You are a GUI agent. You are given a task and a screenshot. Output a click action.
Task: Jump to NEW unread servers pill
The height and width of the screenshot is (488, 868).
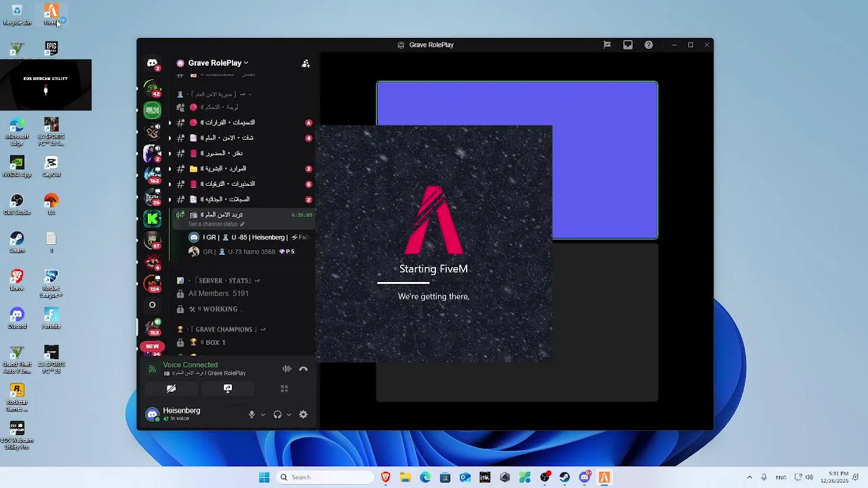[153, 346]
